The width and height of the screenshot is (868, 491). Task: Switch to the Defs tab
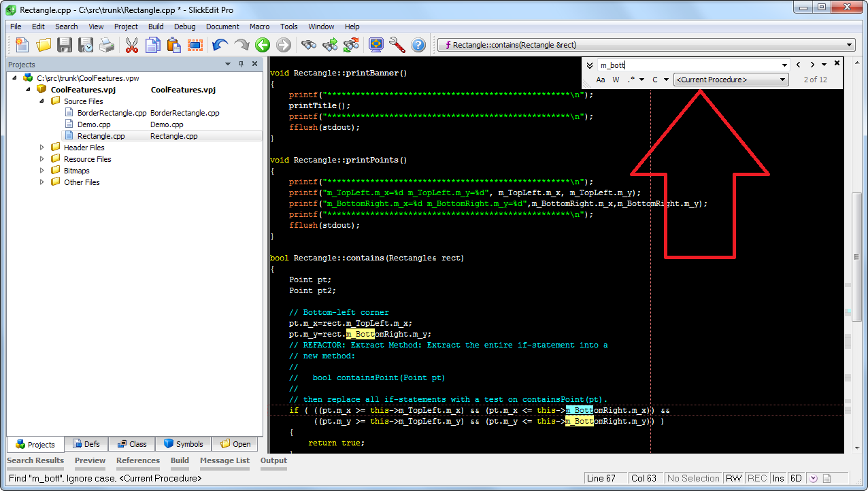pyautogui.click(x=86, y=443)
